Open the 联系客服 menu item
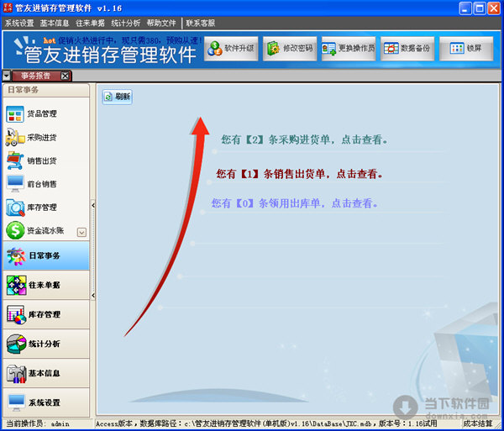The height and width of the screenshot is (431, 504). (x=200, y=24)
